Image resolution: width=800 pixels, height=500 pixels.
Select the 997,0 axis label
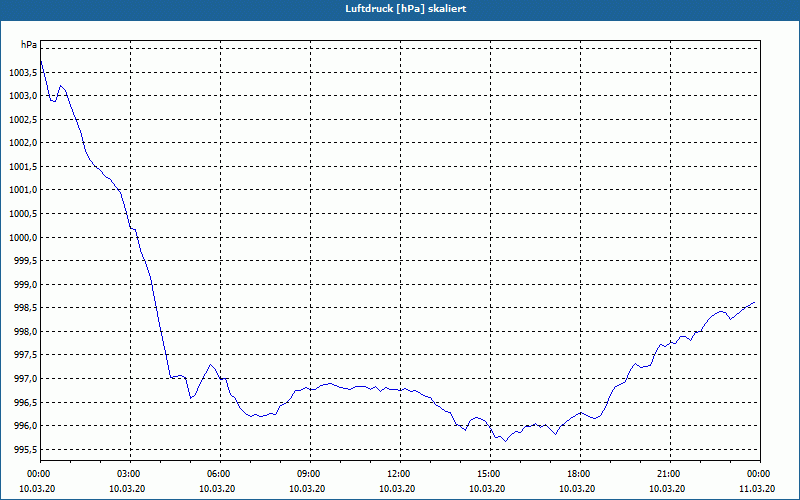25,379
